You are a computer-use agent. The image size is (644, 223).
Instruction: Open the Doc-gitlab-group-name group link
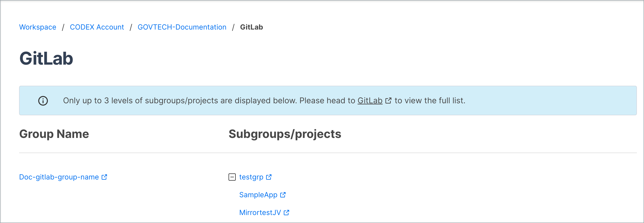(59, 177)
